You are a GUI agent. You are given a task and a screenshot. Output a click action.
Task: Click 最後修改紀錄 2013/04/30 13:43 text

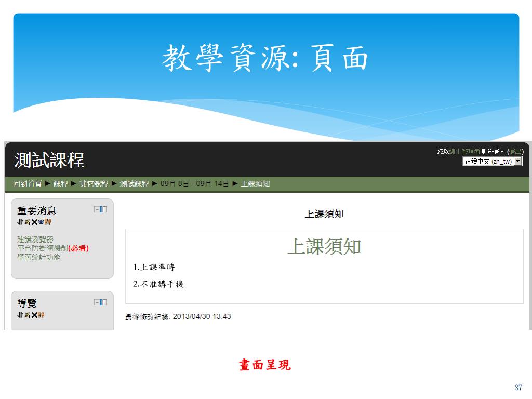pyautogui.click(x=178, y=316)
